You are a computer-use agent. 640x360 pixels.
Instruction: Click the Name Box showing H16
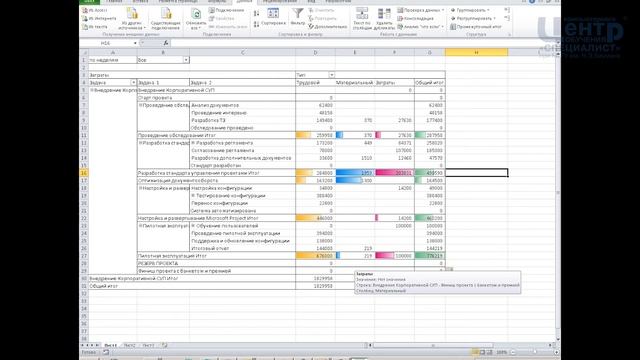106,43
